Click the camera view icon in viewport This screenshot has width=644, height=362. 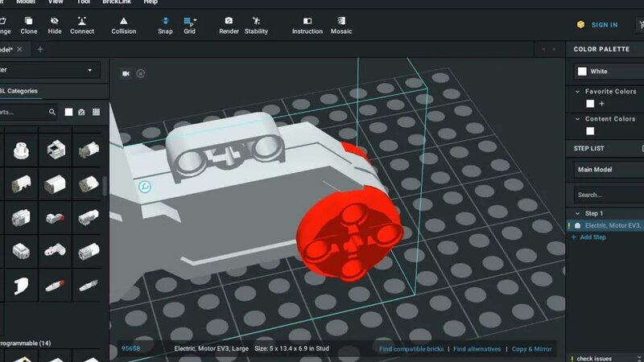click(126, 73)
